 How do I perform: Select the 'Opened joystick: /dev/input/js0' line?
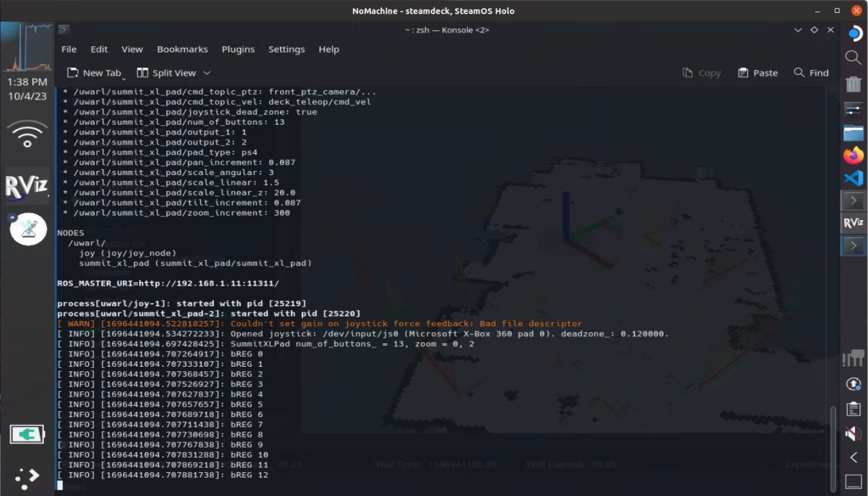pos(363,334)
